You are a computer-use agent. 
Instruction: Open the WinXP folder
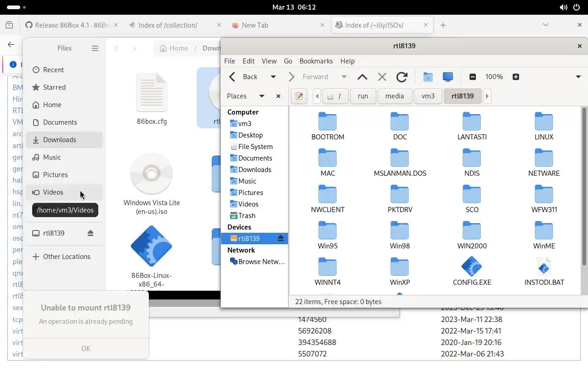point(400,271)
